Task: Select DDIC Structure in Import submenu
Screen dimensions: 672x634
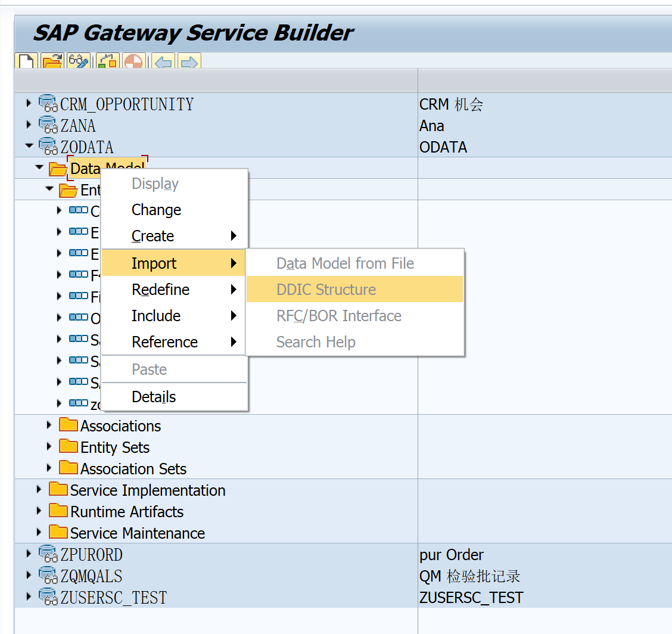Action: (x=355, y=290)
